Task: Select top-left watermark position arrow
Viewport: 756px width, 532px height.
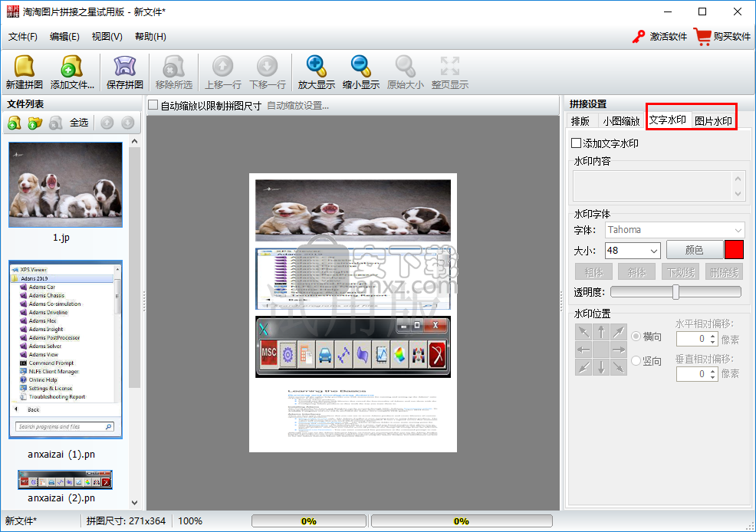Action: (584, 332)
